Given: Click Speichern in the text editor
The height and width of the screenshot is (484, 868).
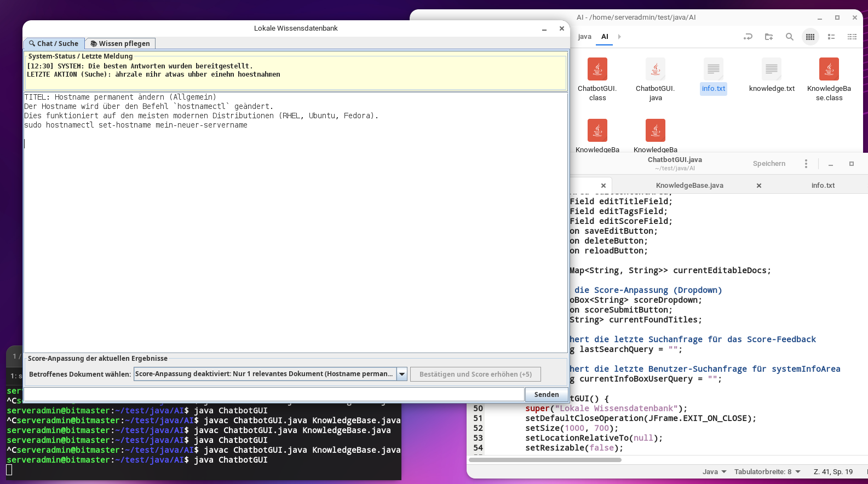Looking at the screenshot, I should (x=769, y=164).
